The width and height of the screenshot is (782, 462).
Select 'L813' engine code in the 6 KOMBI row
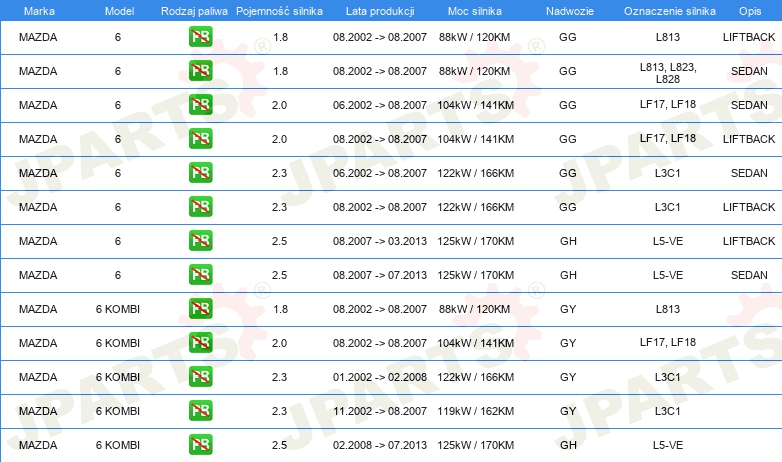pos(668,309)
